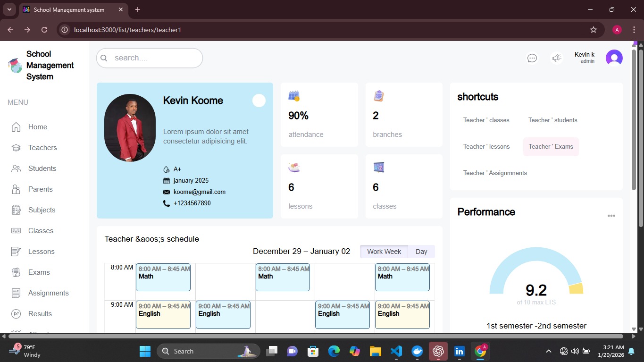
Task: Open the user profile avatar icon
Action: click(614, 58)
